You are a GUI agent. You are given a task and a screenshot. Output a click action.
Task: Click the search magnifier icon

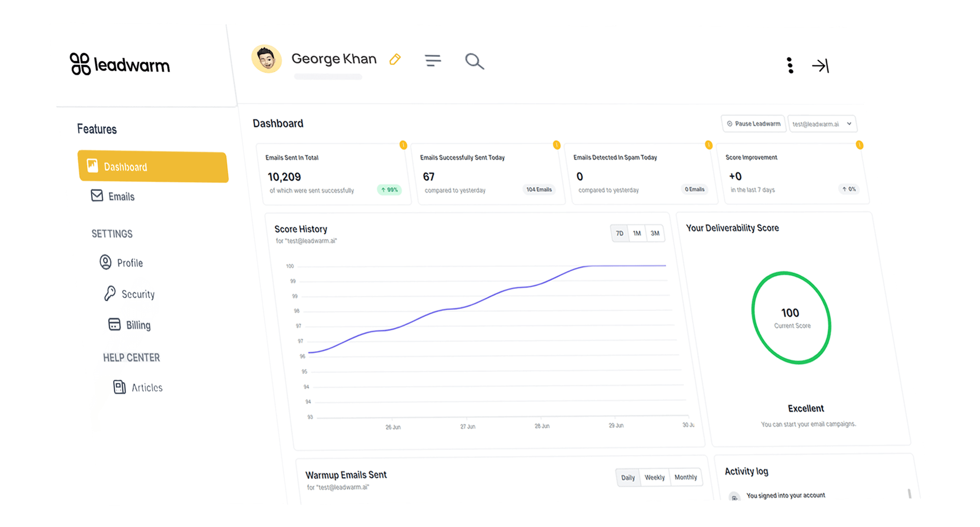[x=474, y=61]
